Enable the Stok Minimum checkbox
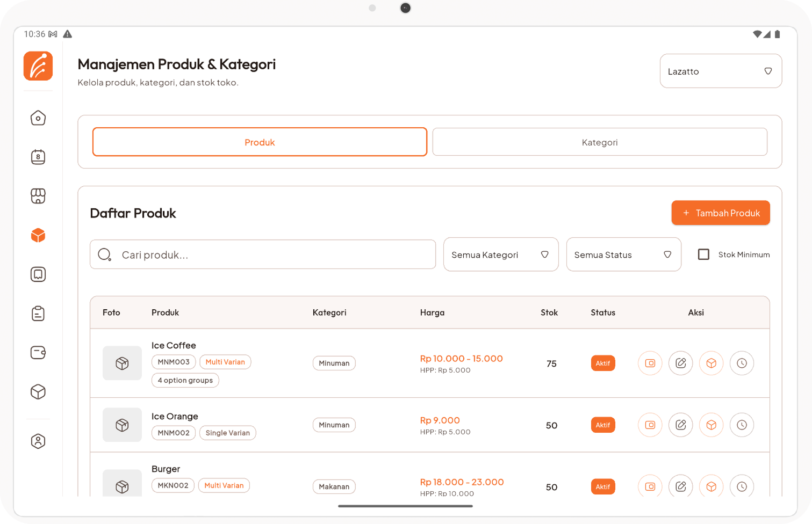Screen dimensions: 812x524 pyautogui.click(x=703, y=254)
